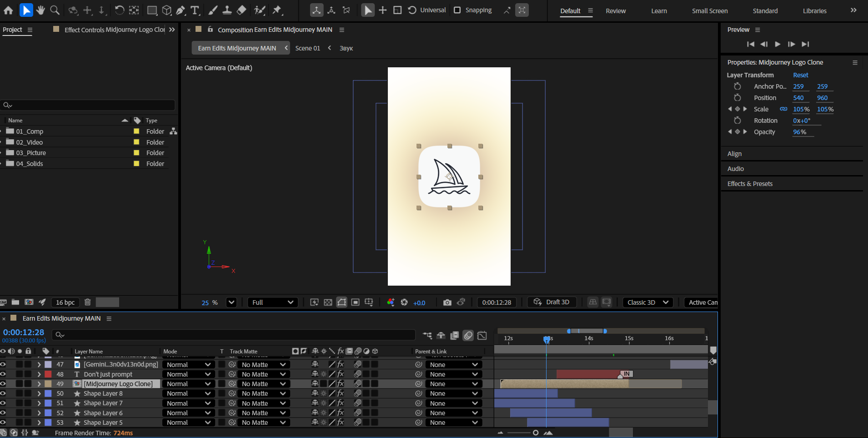Select the Rectangle shape tool
868x438 pixels.
coord(152,10)
